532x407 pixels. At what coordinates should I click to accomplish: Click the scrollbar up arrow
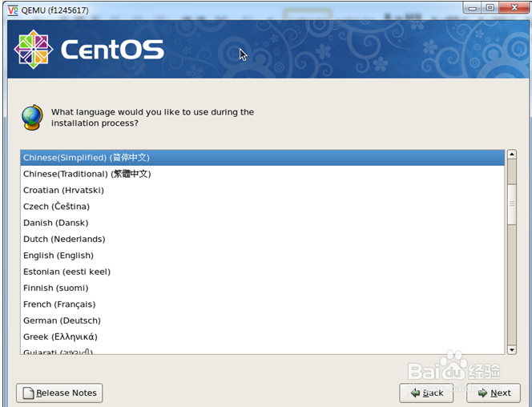coord(512,155)
